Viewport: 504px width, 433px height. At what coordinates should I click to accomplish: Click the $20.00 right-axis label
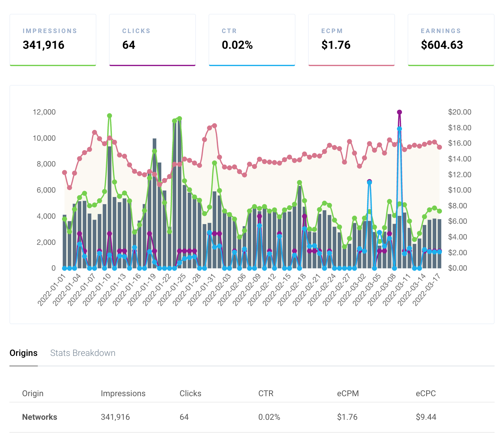[x=461, y=112]
